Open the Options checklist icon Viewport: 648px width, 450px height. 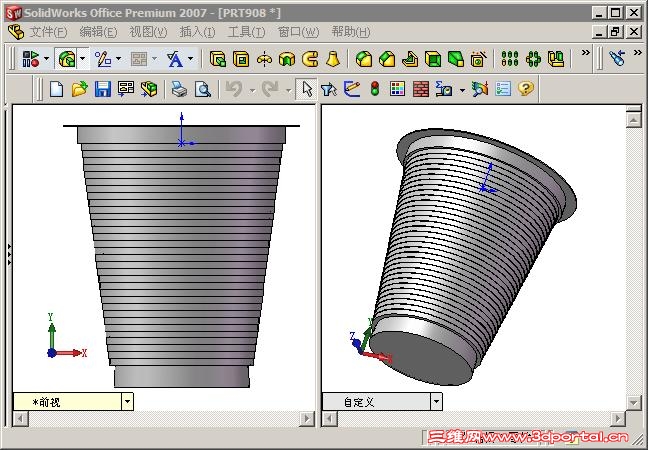[x=503, y=89]
